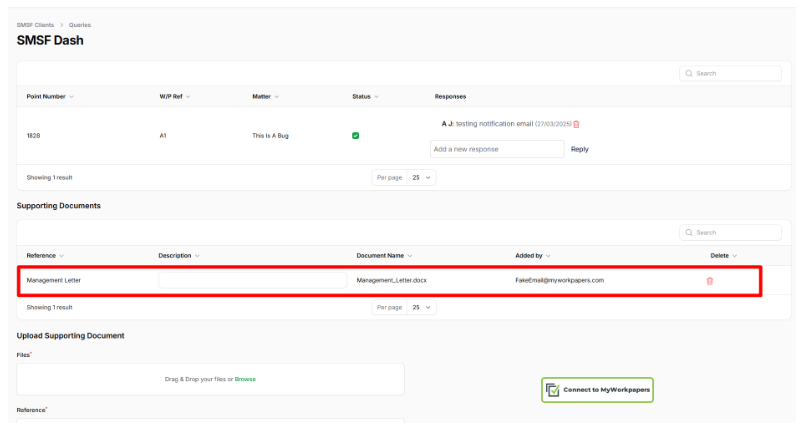Click the MyWorkpapers logo icon
The image size is (811, 434).
point(553,390)
